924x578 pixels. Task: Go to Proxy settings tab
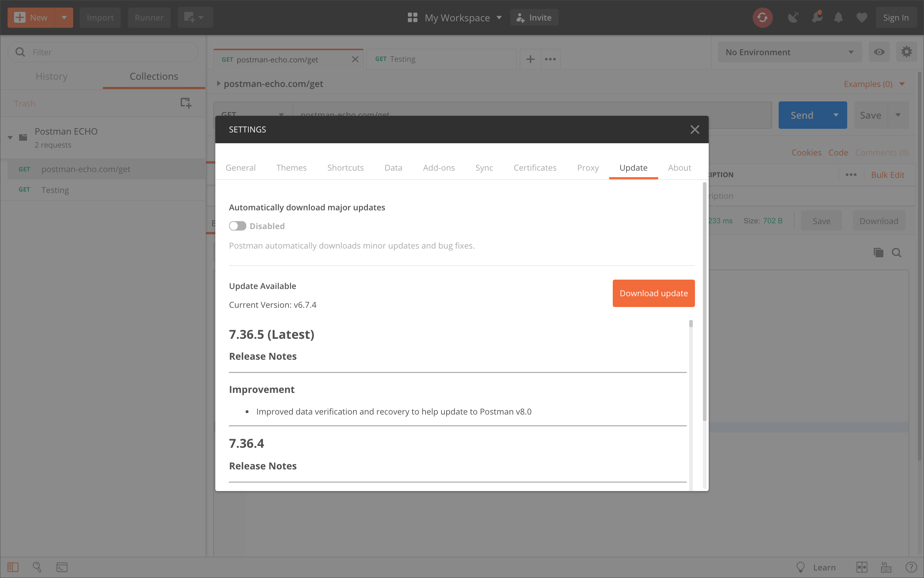click(588, 168)
